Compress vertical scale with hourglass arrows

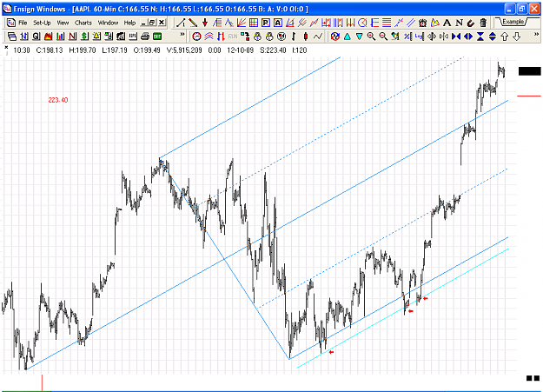pos(480,36)
